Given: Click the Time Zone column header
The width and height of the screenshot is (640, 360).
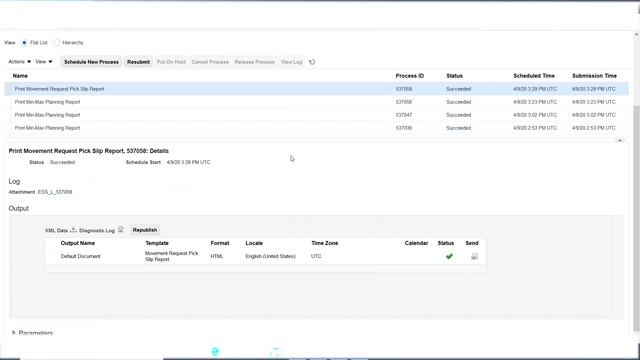Looking at the screenshot, I should point(324,243).
